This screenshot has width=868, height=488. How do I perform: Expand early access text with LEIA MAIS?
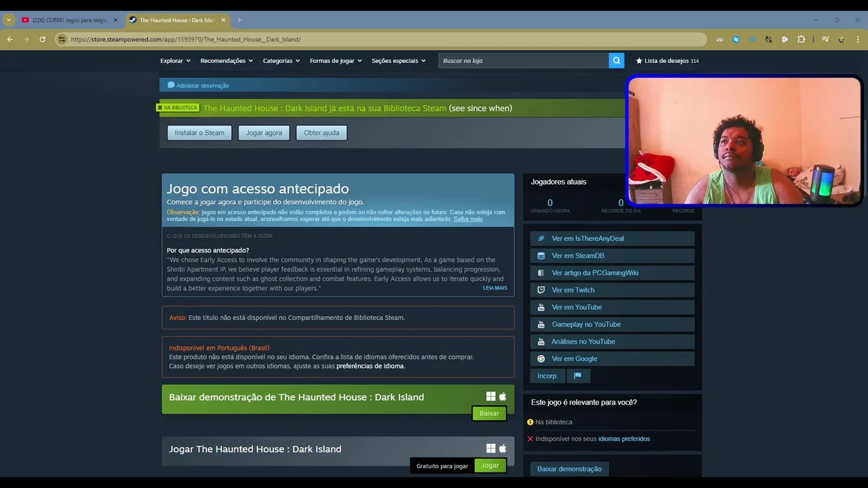tap(495, 288)
